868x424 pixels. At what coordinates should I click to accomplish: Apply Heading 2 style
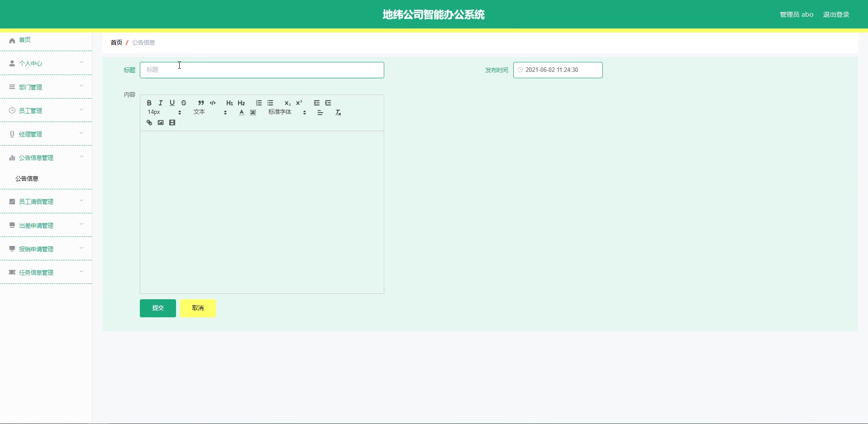tap(241, 103)
